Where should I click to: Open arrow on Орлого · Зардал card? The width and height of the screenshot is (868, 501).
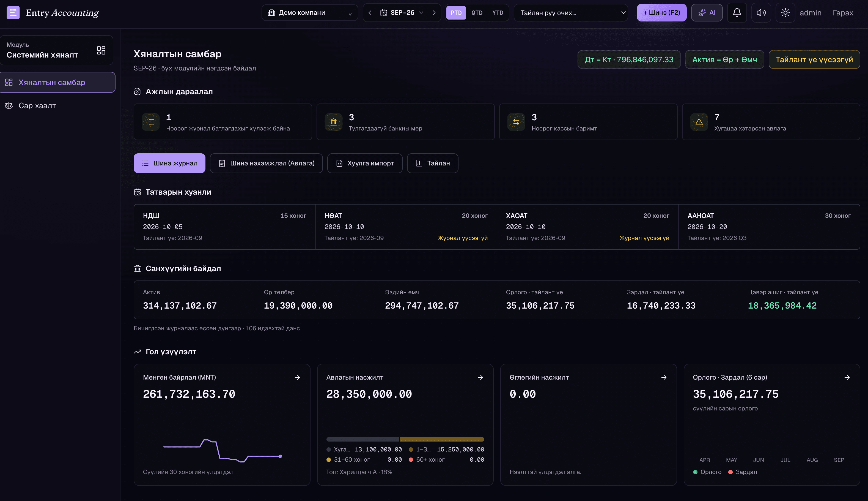[847, 377]
